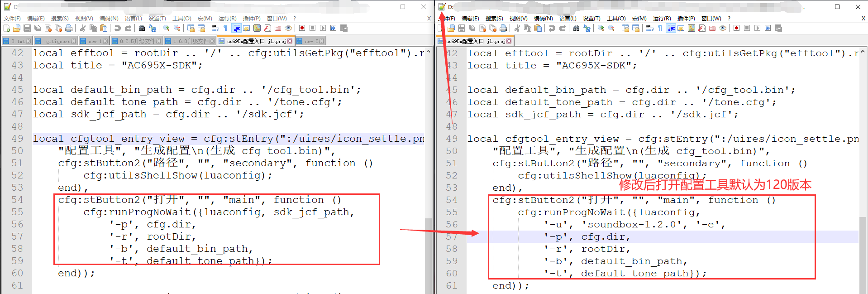The width and height of the screenshot is (868, 294).
Task: Click the Paste icon in the right window
Action: click(538, 28)
